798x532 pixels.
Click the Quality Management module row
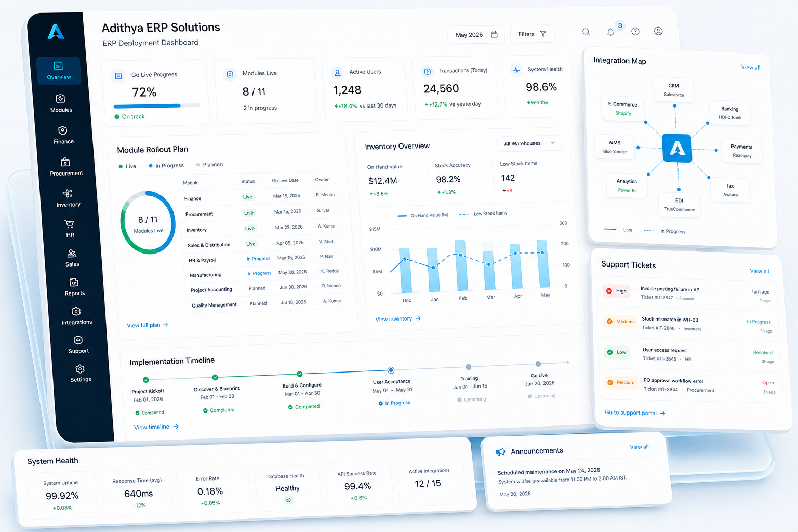(x=267, y=304)
